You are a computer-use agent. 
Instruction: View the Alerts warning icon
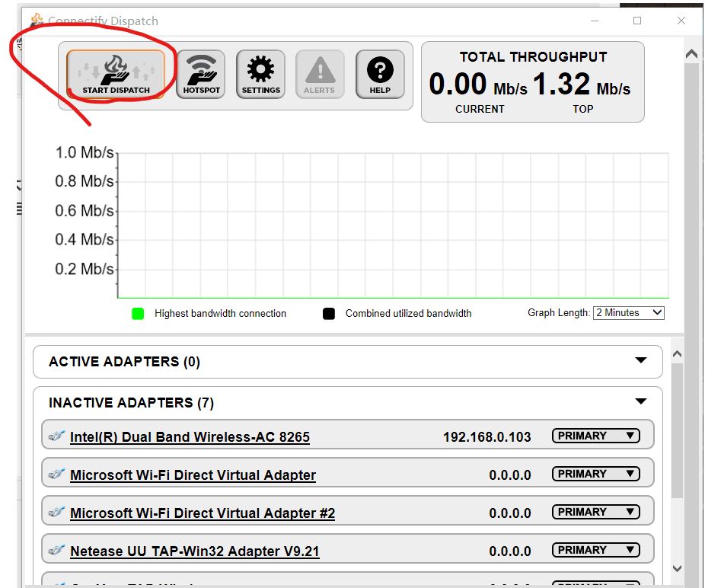point(320,74)
